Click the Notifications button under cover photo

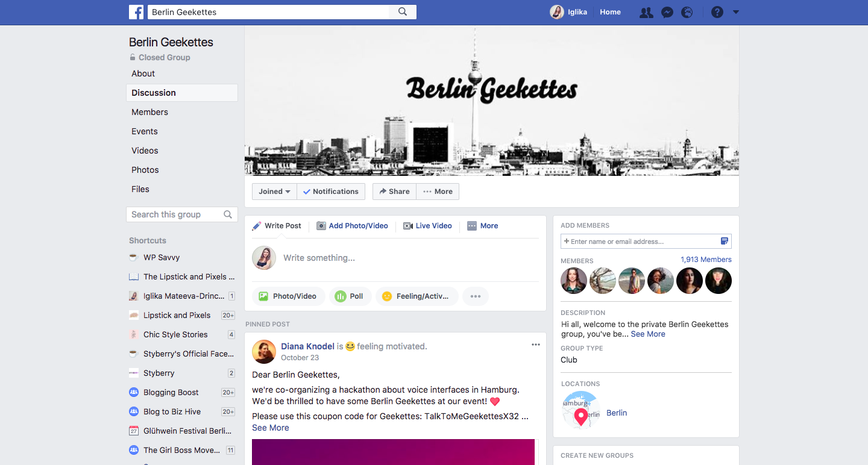tap(331, 192)
